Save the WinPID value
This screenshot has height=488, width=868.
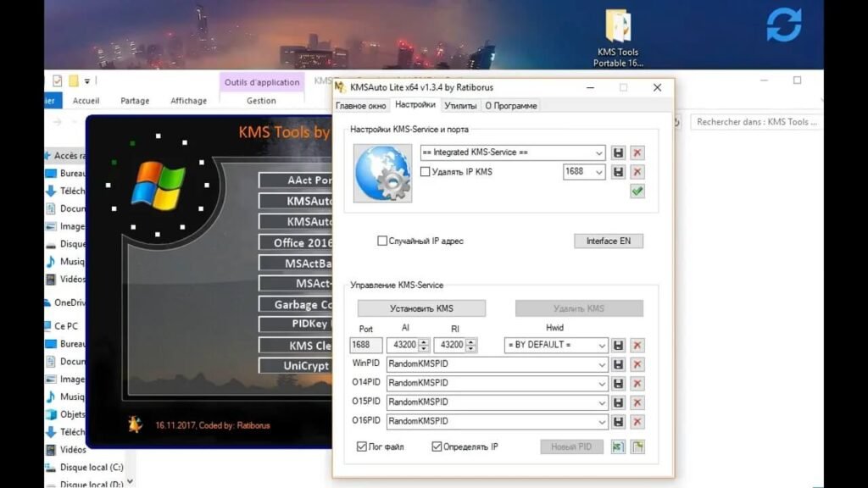[x=618, y=364]
